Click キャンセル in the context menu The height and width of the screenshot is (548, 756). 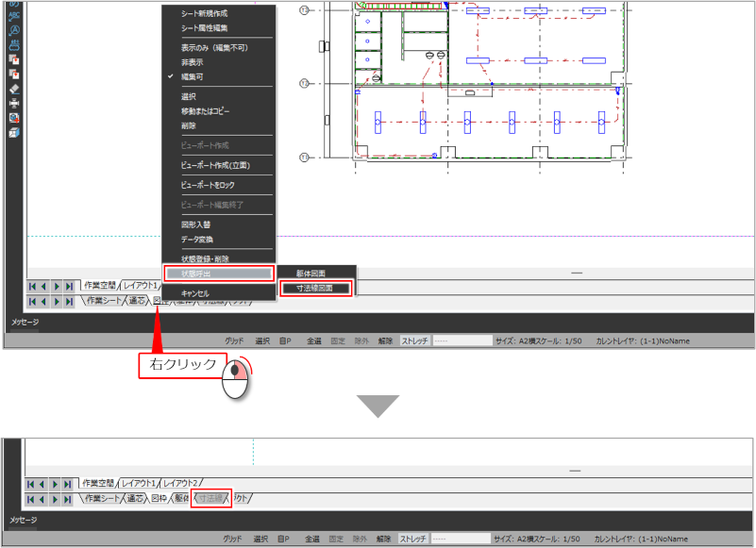[195, 293]
